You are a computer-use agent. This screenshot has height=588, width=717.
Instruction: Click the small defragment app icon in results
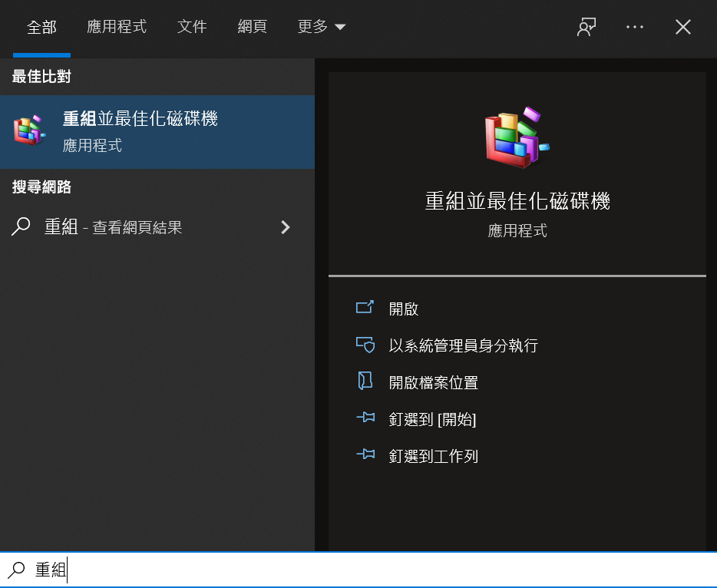pyautogui.click(x=30, y=130)
